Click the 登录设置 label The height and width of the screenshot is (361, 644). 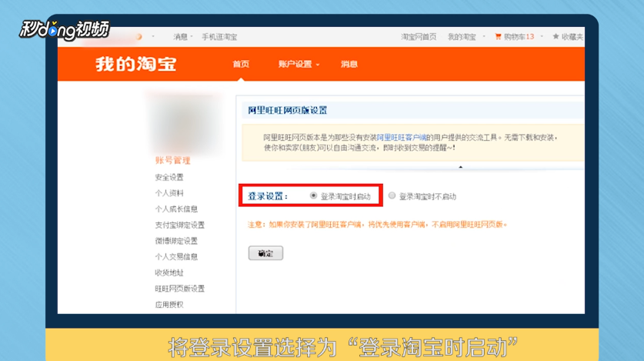[268, 196]
